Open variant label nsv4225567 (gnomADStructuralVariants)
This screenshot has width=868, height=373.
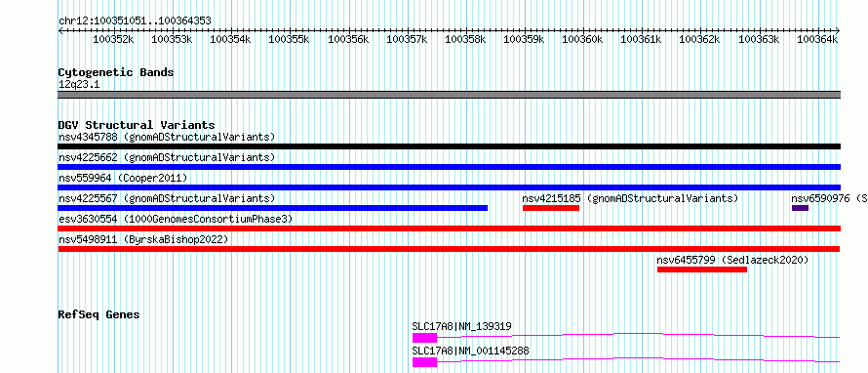click(x=167, y=198)
